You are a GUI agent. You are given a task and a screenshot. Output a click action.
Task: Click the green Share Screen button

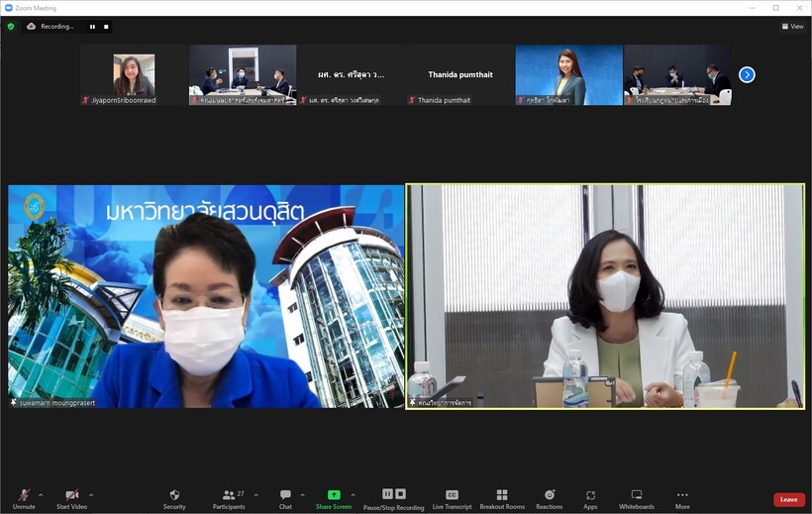[334, 496]
